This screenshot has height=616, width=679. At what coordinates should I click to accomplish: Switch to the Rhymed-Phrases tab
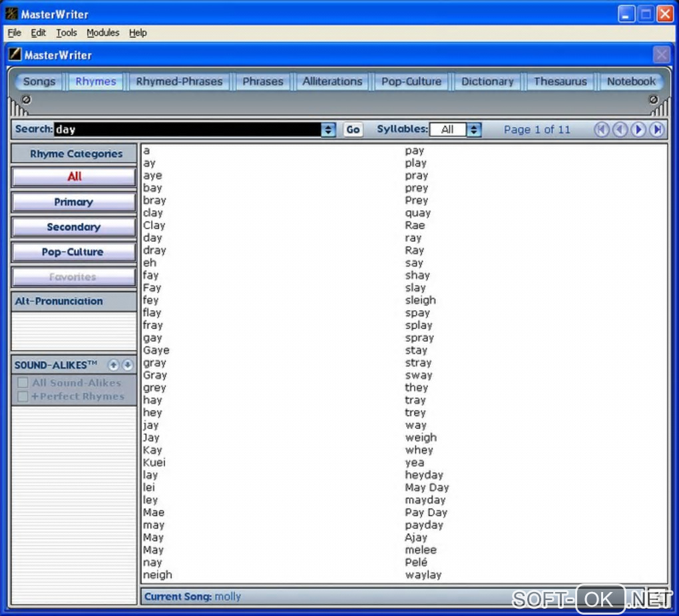coord(179,81)
